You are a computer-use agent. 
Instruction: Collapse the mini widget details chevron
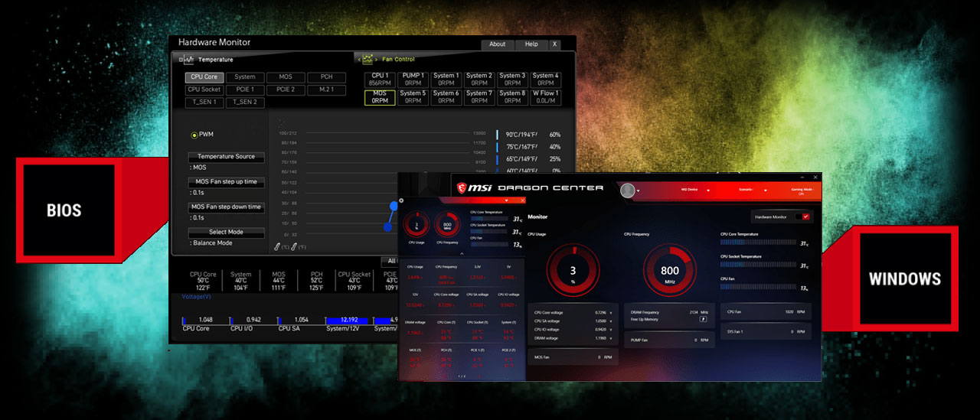point(461,253)
